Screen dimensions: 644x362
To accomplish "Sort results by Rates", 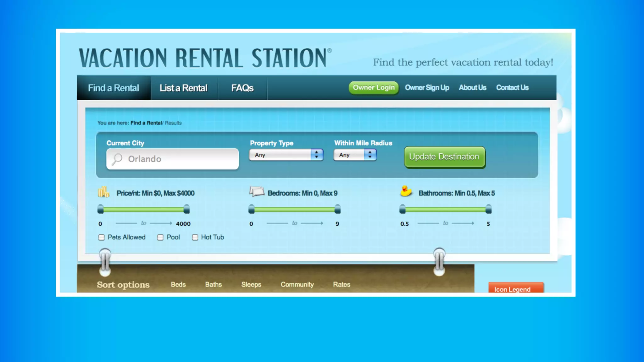I will (x=341, y=284).
